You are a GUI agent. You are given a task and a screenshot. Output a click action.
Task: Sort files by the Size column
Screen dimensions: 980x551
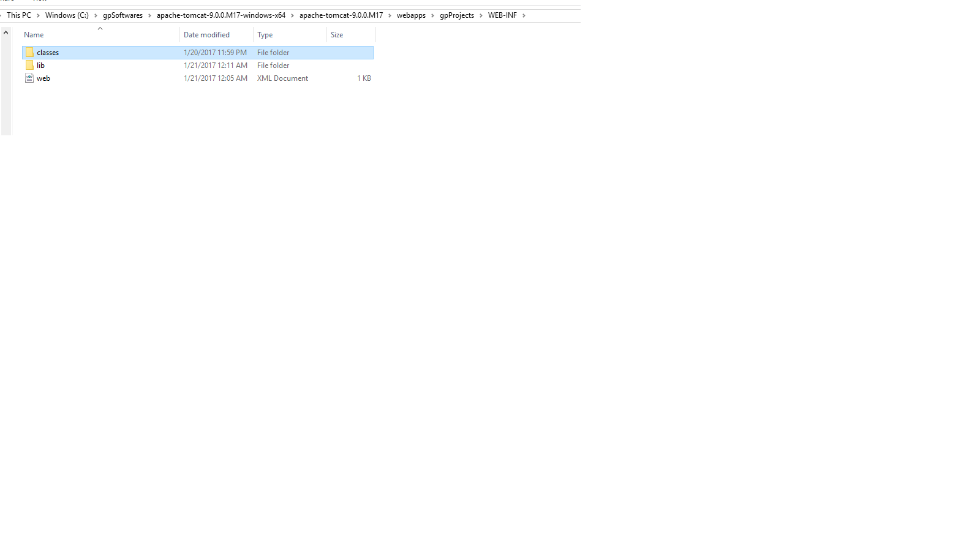[337, 35]
